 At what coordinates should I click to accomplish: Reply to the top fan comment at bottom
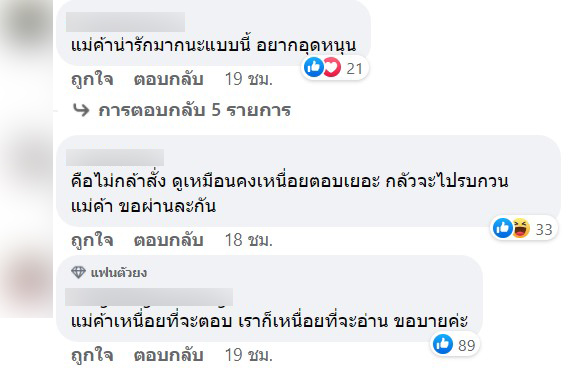[x=169, y=355]
